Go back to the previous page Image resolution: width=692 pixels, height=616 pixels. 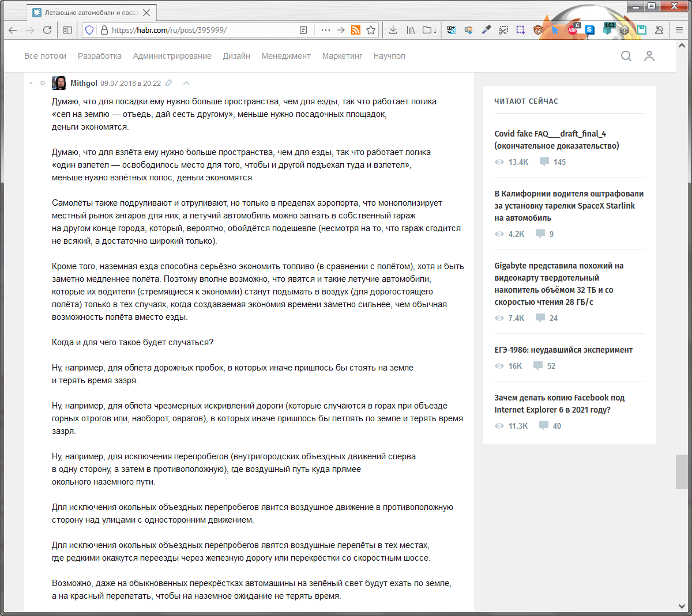13,30
